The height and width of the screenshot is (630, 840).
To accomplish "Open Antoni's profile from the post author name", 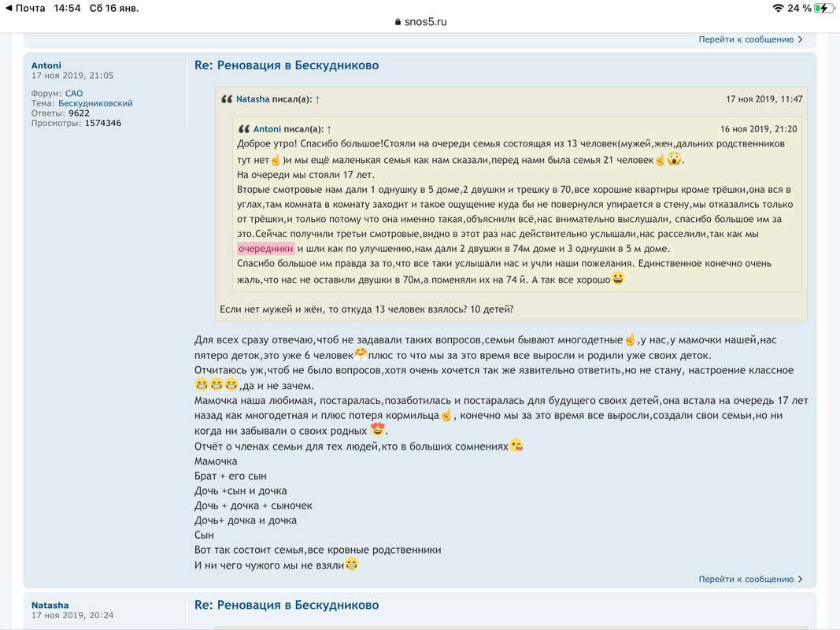I will tap(46, 65).
